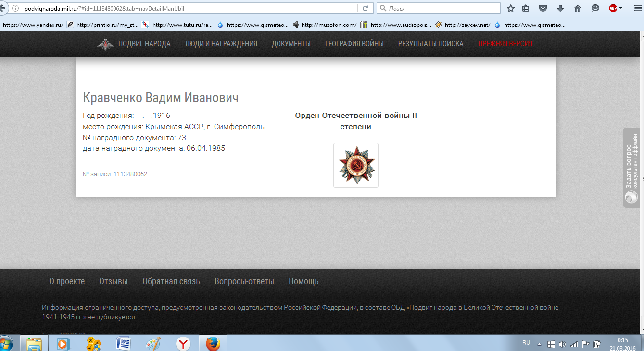
Task: Click the Order of Patriotic War thumbnail
Action: (x=355, y=165)
